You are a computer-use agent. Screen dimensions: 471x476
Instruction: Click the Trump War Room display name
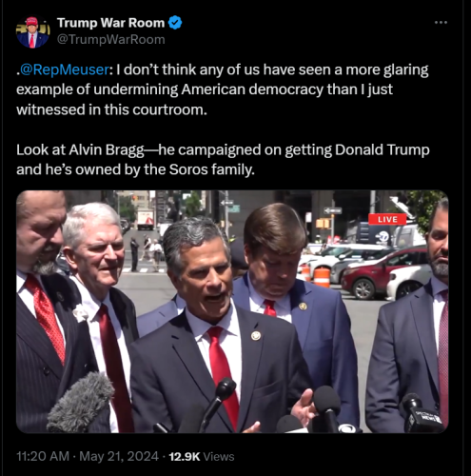coord(110,23)
